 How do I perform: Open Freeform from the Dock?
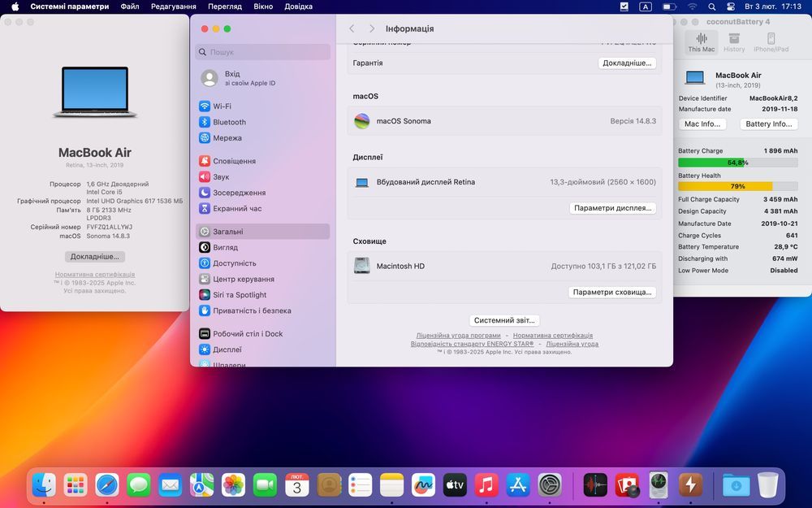coord(424,486)
